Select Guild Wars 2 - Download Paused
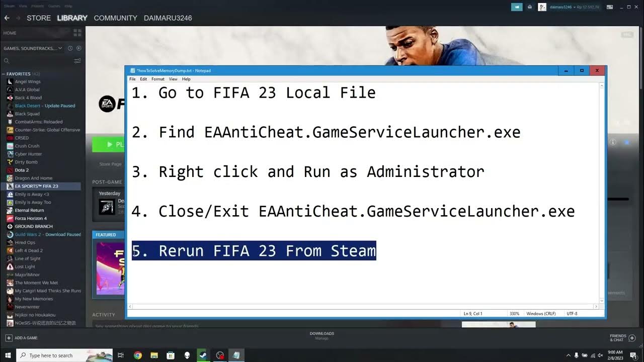The image size is (644, 362). pos(48,234)
